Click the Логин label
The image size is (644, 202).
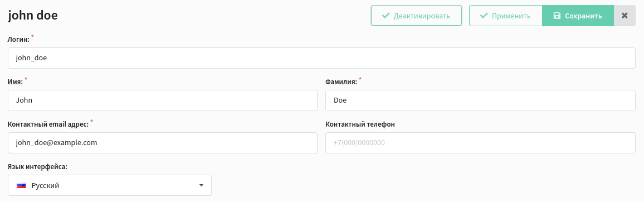19,40
